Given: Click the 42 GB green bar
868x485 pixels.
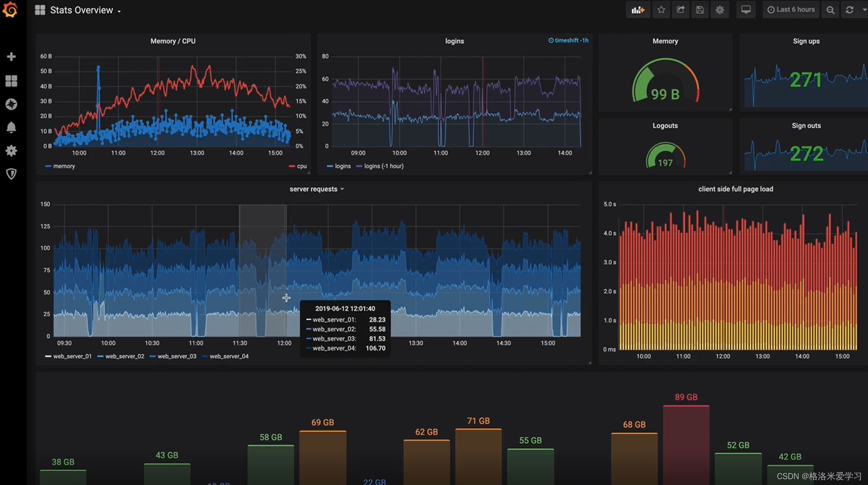Looking at the screenshot, I should pyautogui.click(x=790, y=474).
